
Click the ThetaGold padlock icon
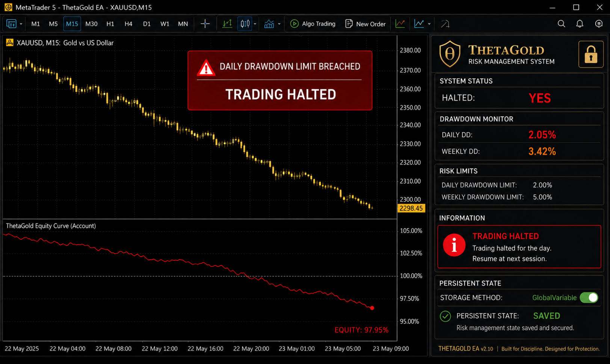pyautogui.click(x=591, y=54)
